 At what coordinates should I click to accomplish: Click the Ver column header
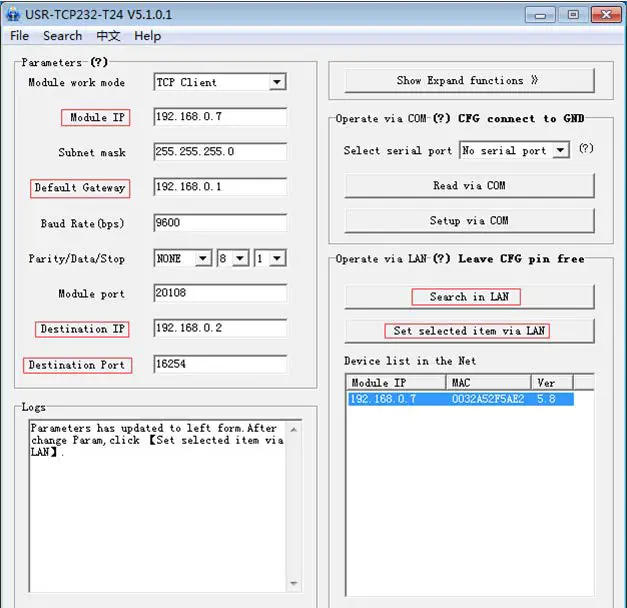pos(552,383)
